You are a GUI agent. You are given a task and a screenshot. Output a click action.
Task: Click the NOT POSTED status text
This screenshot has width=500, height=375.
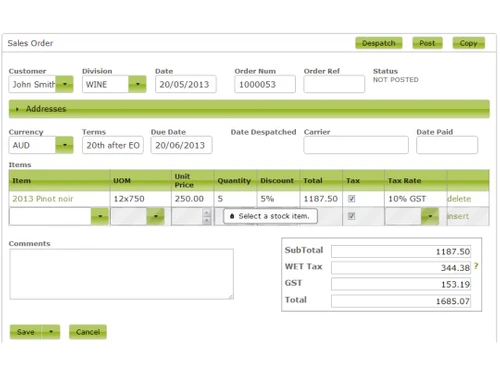click(x=396, y=80)
